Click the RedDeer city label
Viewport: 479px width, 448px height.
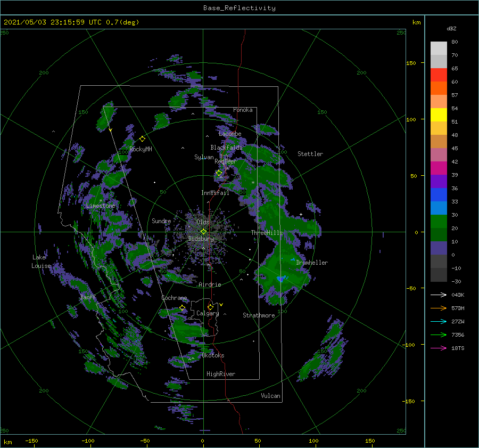pos(226,161)
